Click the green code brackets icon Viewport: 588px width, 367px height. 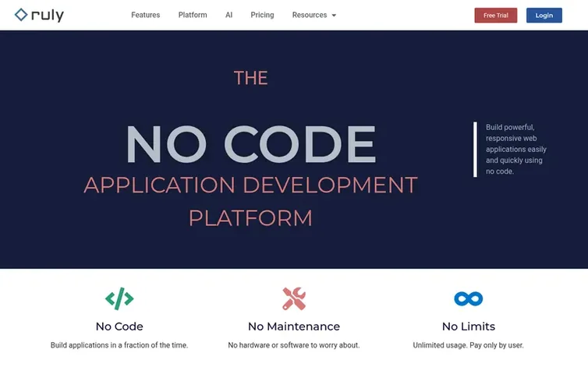[119, 298]
